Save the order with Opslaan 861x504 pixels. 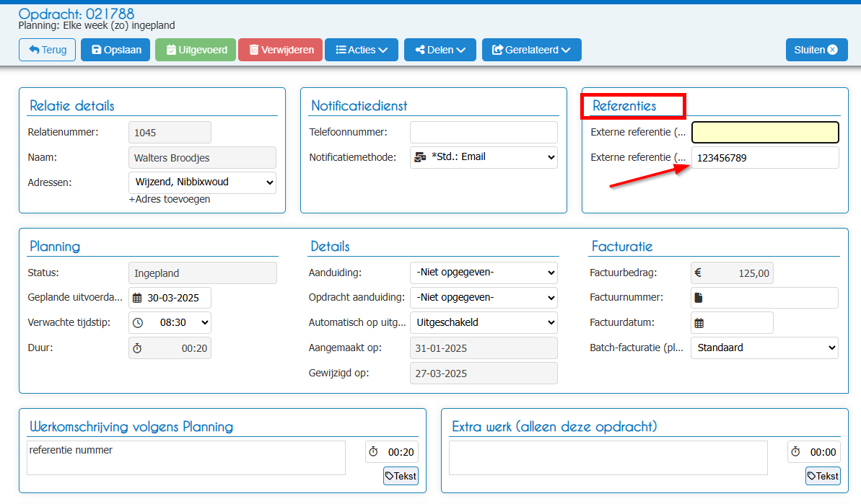[115, 50]
